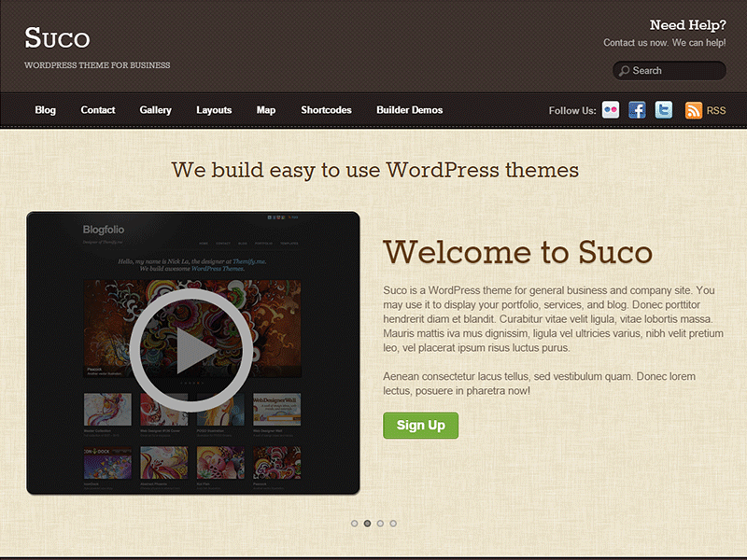Screen dimensions: 747x560
Task: Open the Layouts menu
Action: click(x=214, y=110)
